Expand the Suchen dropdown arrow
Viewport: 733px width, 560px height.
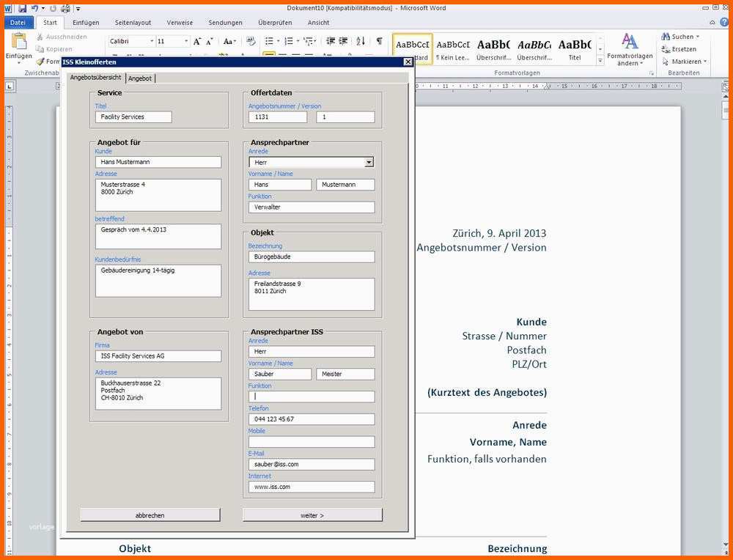(698, 37)
